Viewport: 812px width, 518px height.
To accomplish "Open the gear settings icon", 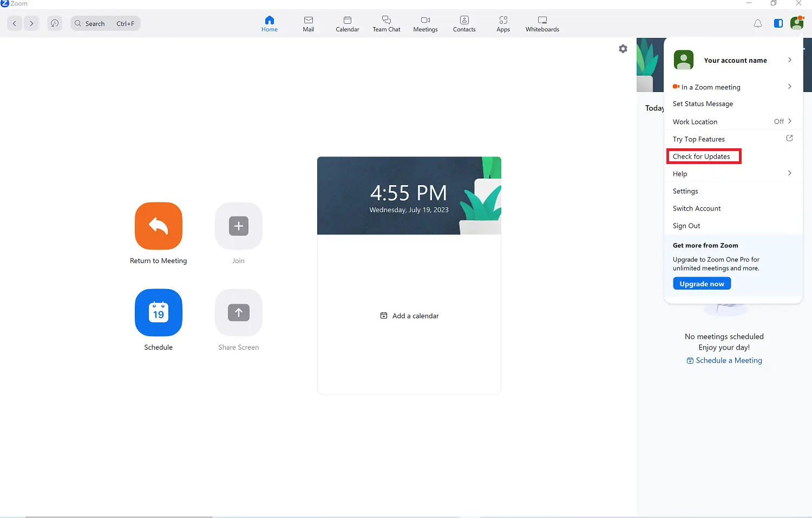I will coord(623,49).
